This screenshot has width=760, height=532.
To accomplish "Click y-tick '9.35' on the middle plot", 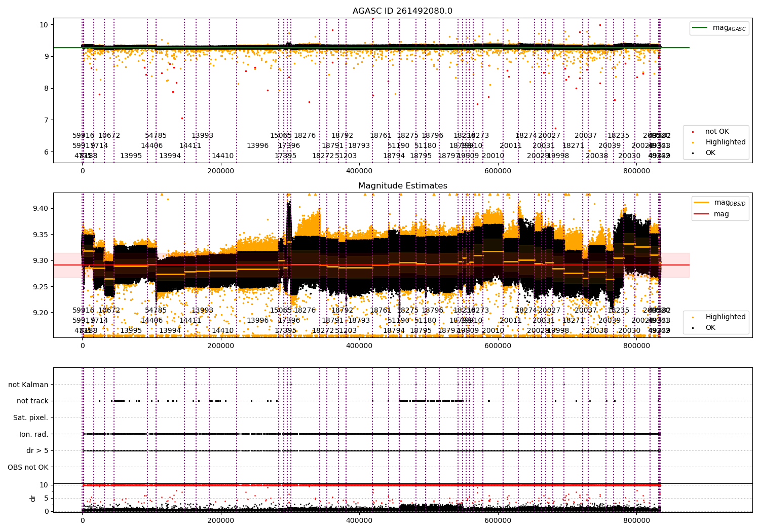I will tap(41, 235).
